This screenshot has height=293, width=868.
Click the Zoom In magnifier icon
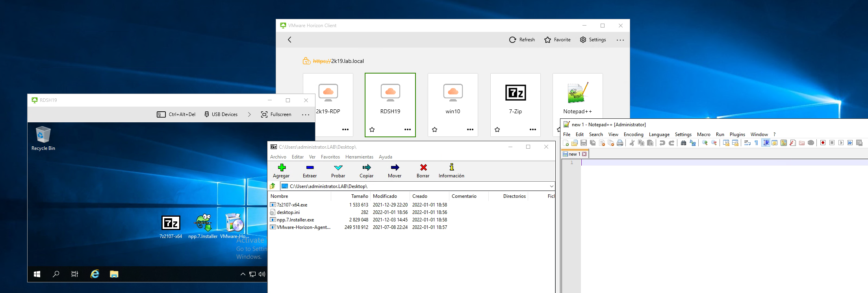[x=705, y=143]
